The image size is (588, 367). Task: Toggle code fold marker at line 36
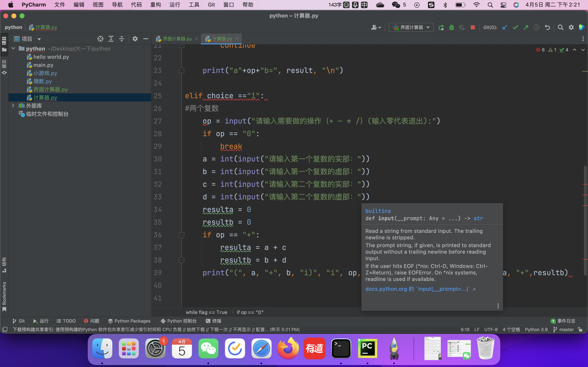[182, 235]
